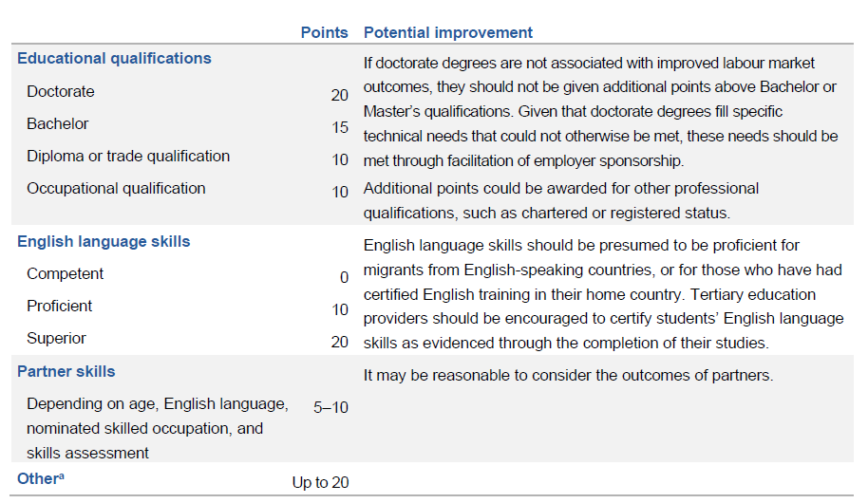Select the Doctorate row label
The image size is (868, 503).
pos(61,92)
